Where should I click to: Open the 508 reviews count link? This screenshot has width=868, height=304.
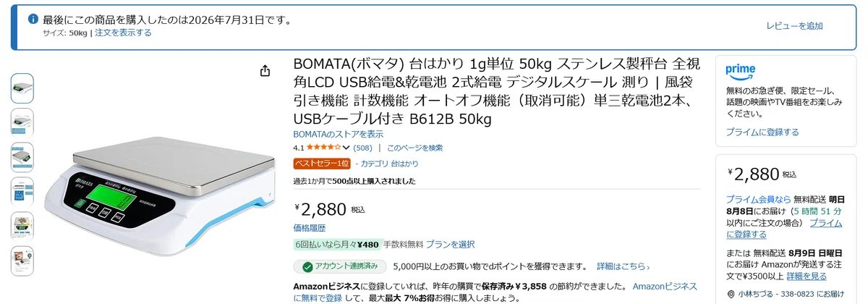tap(362, 148)
